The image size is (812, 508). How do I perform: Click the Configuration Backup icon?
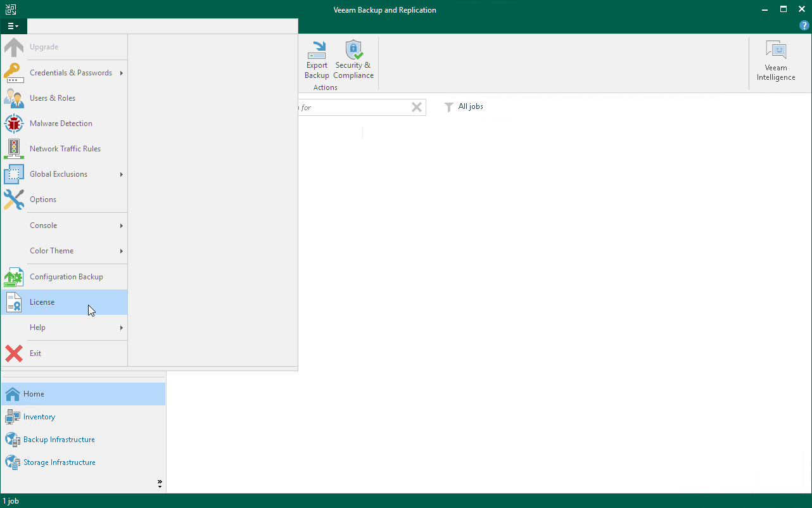14,277
